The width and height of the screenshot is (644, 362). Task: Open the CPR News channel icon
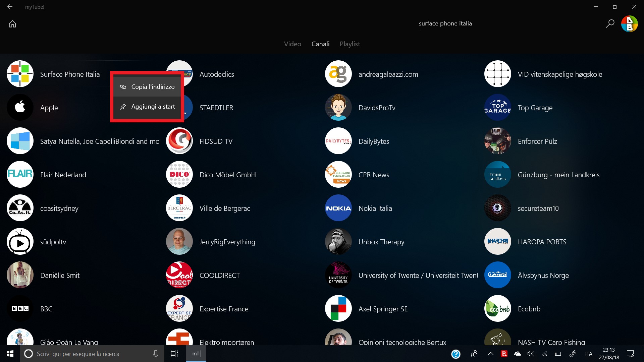[x=338, y=174]
